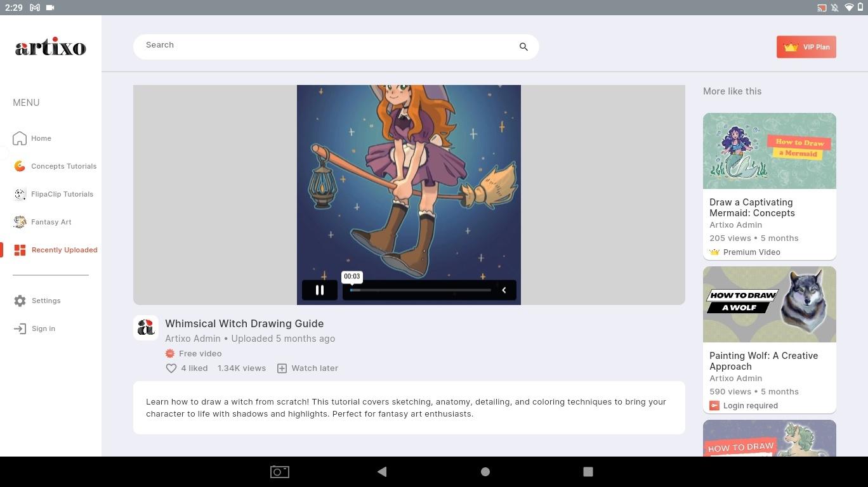Viewport: 868px width, 487px height.
Task: Click the Sign in arrow icon
Action: pyautogui.click(x=20, y=328)
